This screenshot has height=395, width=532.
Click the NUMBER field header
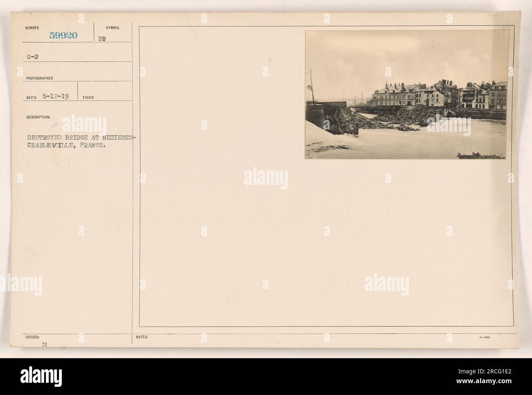[x=32, y=28]
